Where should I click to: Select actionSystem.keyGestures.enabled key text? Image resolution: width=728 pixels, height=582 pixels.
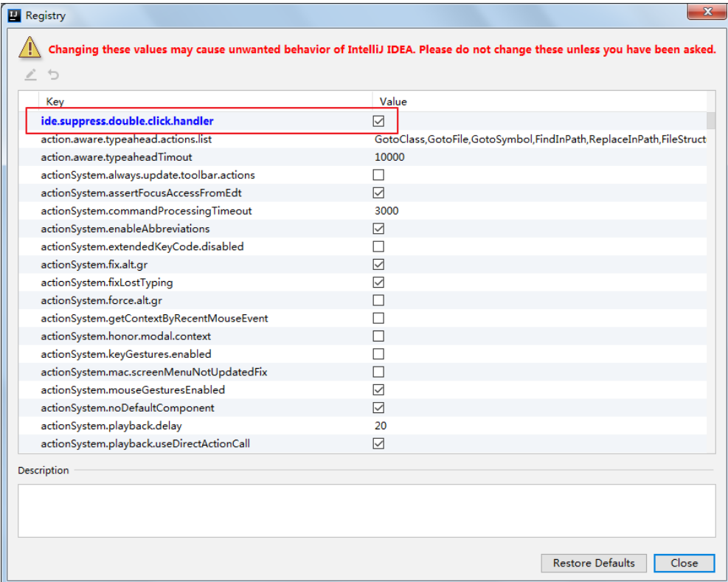tap(126, 354)
